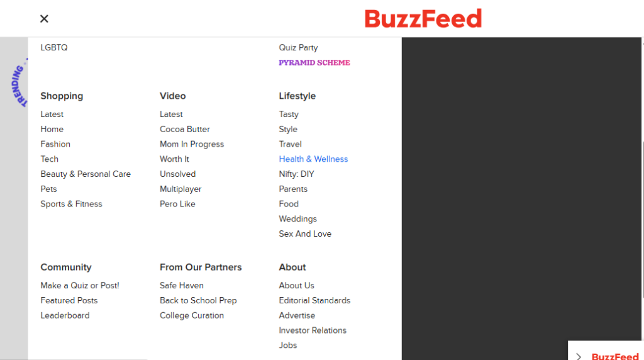Click Make a Quiz or Post!

(x=80, y=286)
